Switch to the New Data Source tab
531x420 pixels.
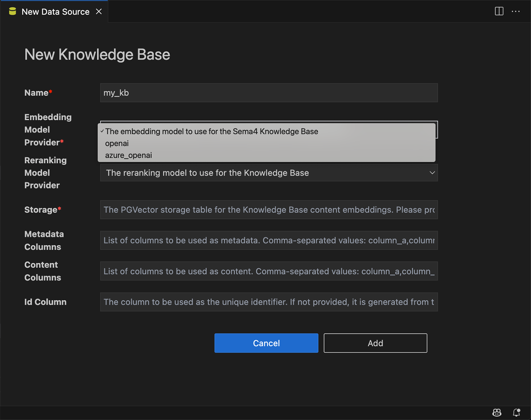click(x=55, y=11)
